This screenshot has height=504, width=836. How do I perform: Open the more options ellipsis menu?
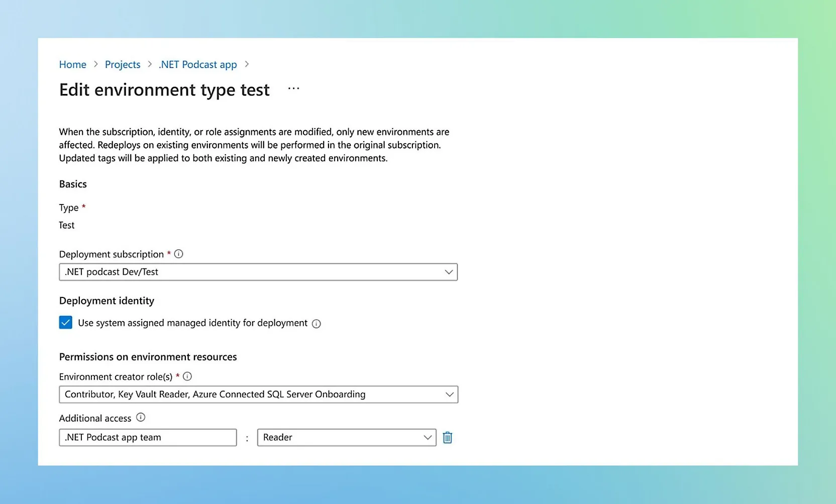coord(293,89)
